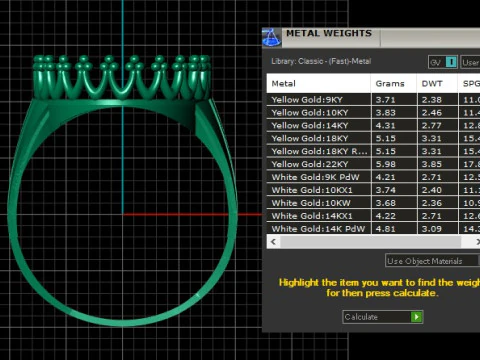480x360 pixels.
Task: Open the Use Object Materials dropdown
Action: pyautogui.click(x=432, y=261)
